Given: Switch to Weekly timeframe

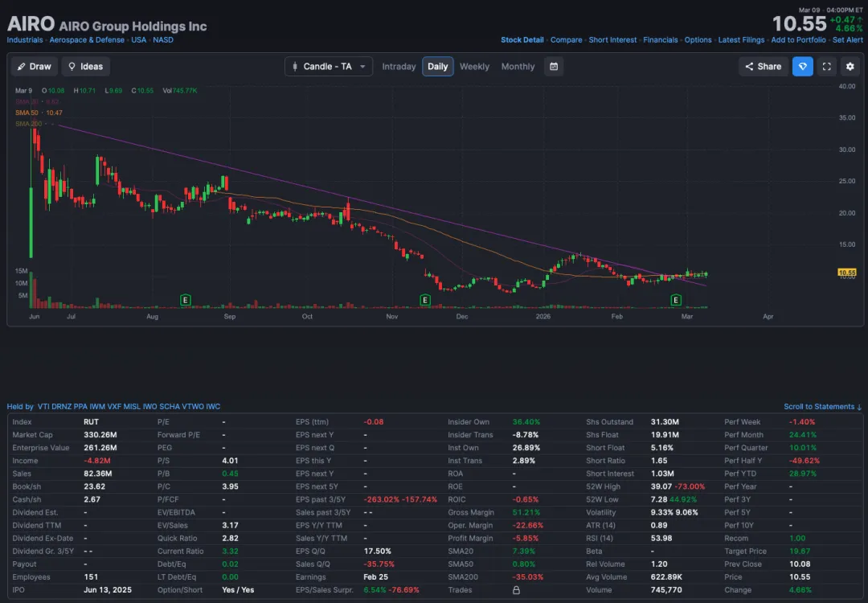Looking at the screenshot, I should 474,67.
